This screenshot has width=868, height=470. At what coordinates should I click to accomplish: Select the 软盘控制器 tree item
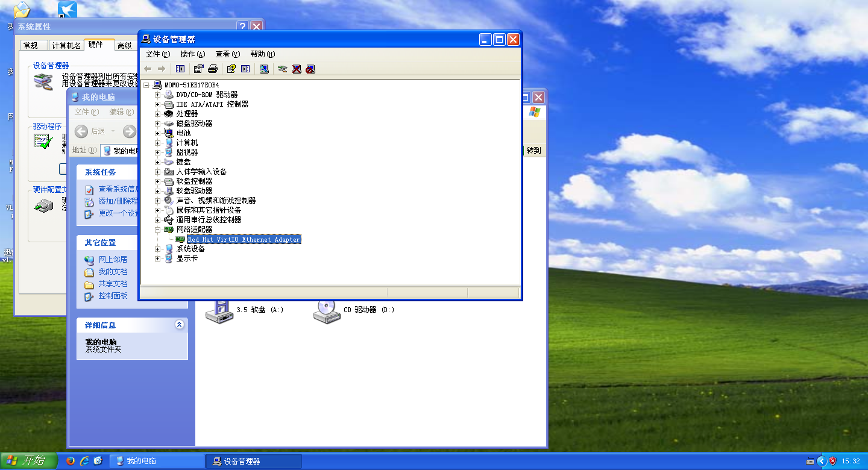click(194, 181)
